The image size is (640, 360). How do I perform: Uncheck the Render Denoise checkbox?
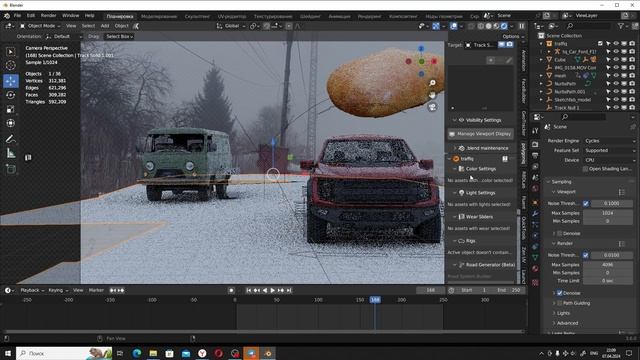coord(560,293)
